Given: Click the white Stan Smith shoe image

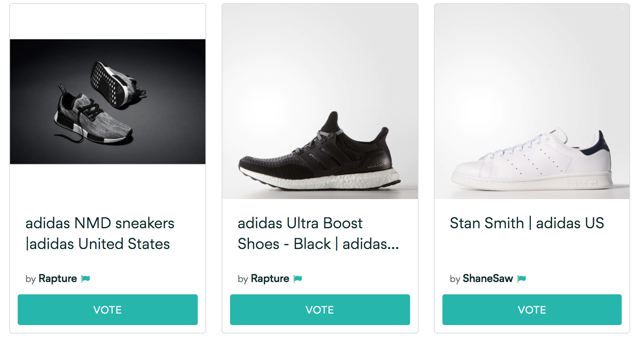Looking at the screenshot, I should coord(532,159).
